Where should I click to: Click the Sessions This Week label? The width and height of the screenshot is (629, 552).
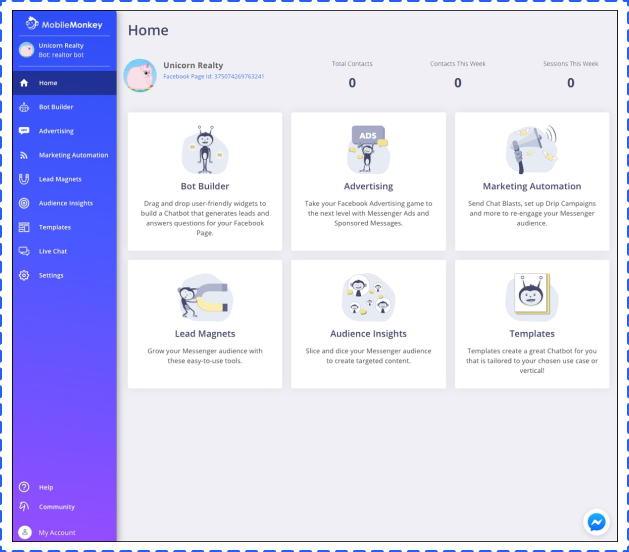[570, 64]
